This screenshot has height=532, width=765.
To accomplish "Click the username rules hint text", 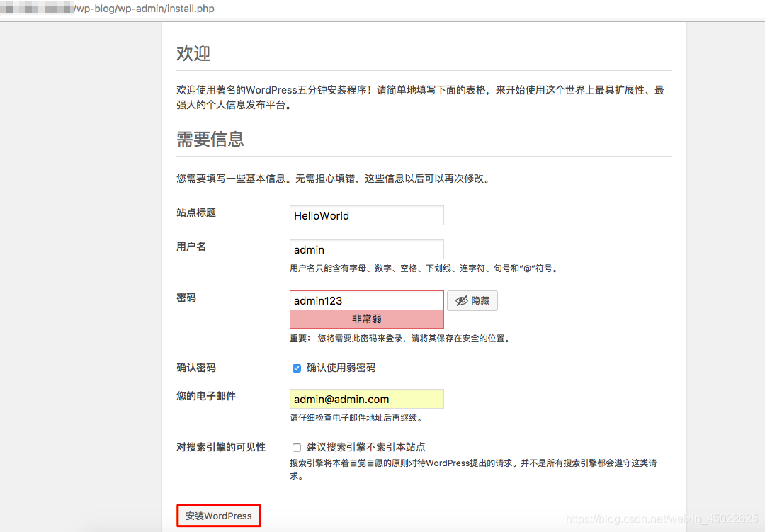I will [424, 268].
